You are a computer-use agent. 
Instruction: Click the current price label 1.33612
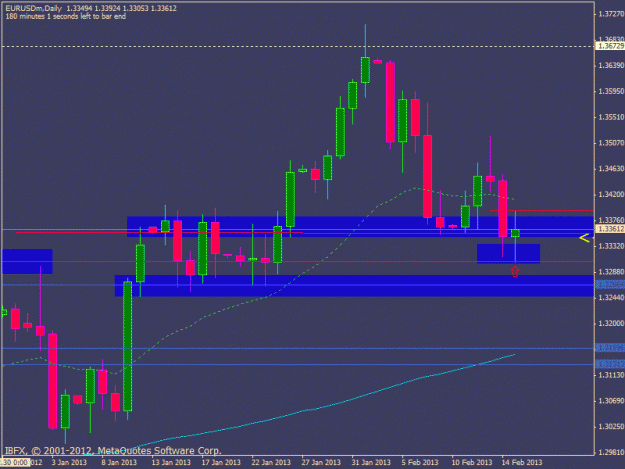[611, 229]
